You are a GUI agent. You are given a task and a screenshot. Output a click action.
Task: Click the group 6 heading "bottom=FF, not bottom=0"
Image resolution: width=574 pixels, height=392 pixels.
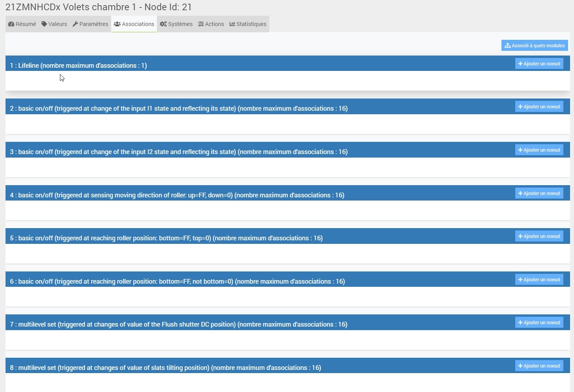click(x=177, y=282)
